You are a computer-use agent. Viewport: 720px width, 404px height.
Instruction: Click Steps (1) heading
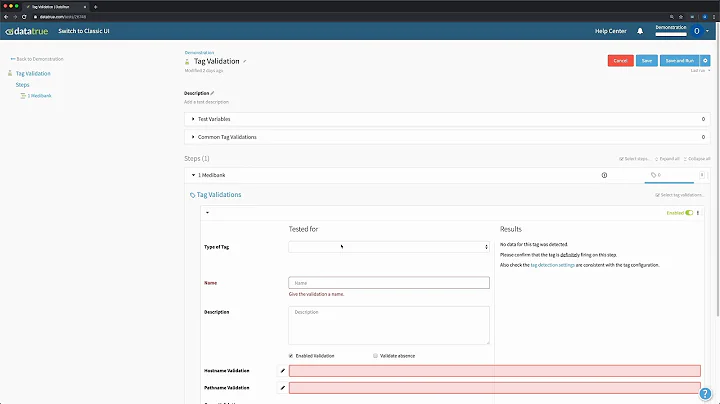pos(197,158)
